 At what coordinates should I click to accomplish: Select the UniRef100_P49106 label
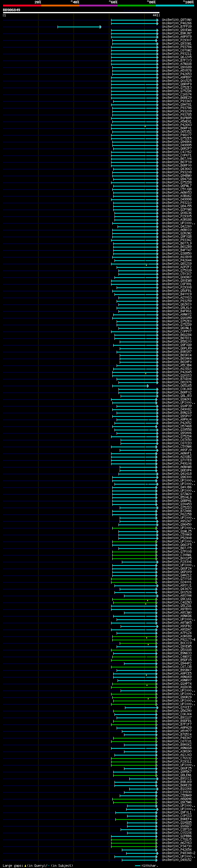[177, 463]
